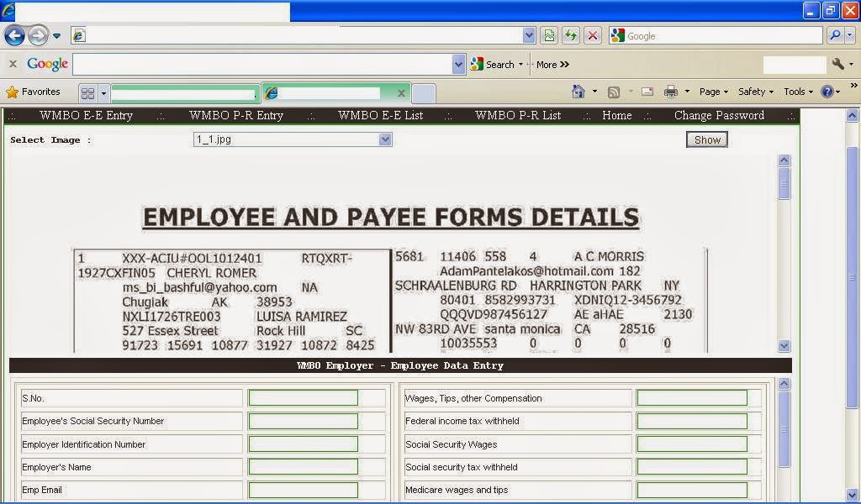
Task: Go to WMBO E-E List
Action: (381, 116)
